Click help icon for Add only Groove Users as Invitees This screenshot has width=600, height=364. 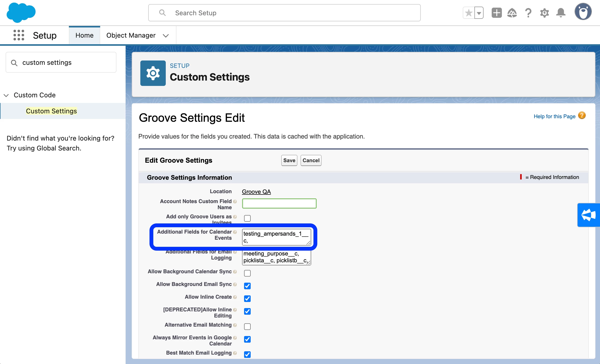point(235,217)
